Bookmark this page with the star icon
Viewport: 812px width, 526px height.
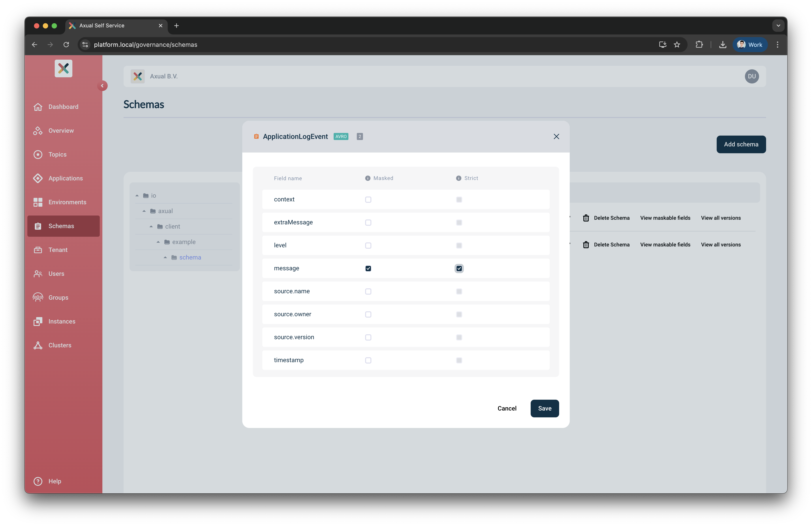pyautogui.click(x=677, y=45)
